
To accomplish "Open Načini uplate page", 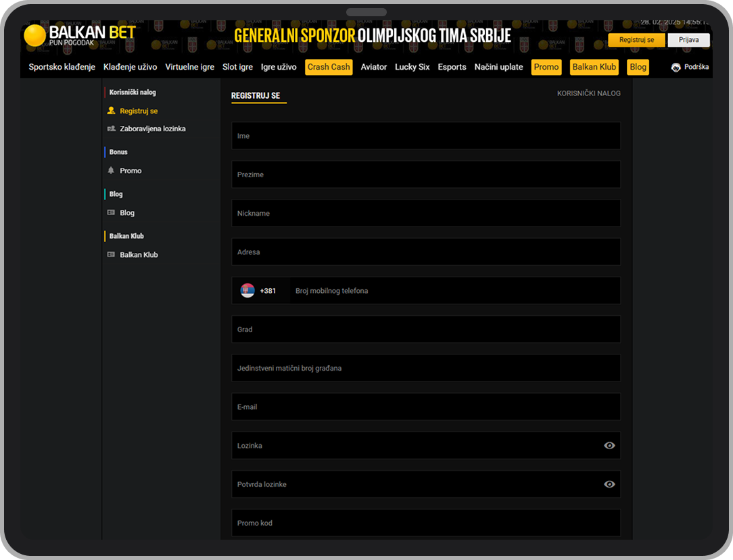I will (499, 67).
